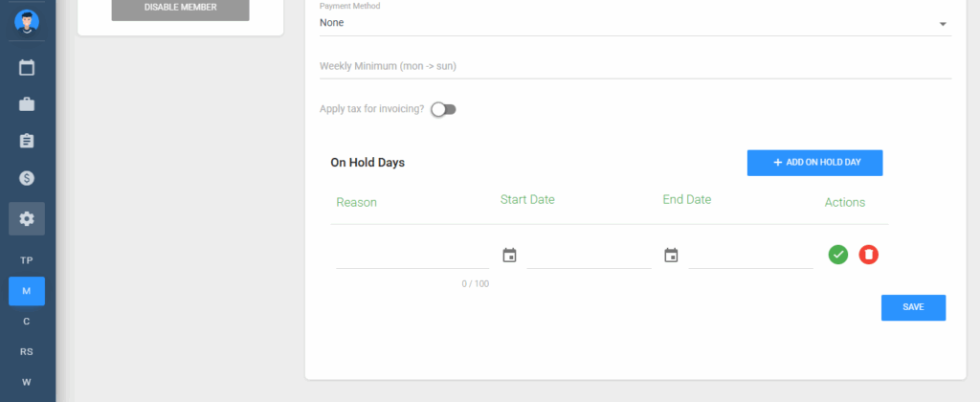Confirm on hold day with green checkmark
Viewport: 980px width, 402px height.
pyautogui.click(x=838, y=255)
